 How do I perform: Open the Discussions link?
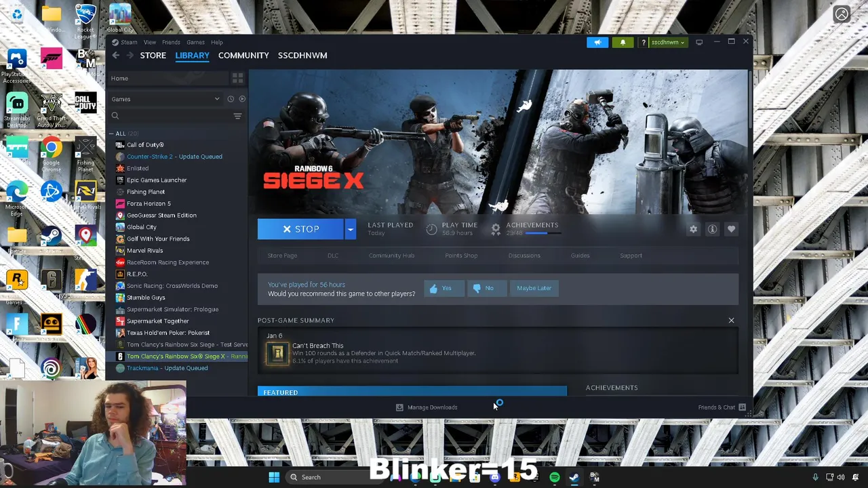[x=524, y=256]
